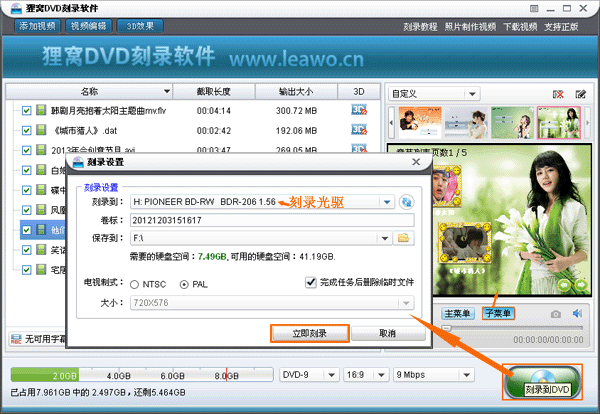Expand the 保存到 path dropdown
600x414 pixels.
(385, 238)
